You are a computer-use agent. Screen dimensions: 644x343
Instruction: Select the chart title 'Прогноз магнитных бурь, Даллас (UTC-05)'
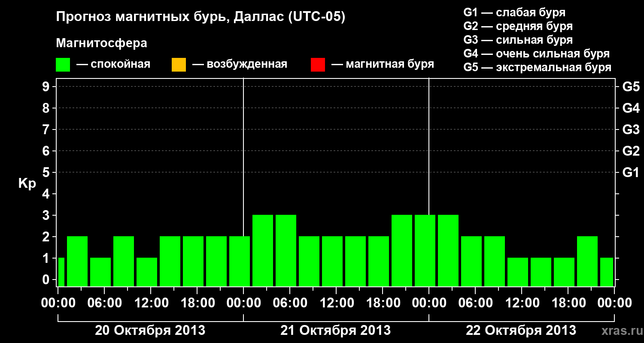click(x=201, y=17)
